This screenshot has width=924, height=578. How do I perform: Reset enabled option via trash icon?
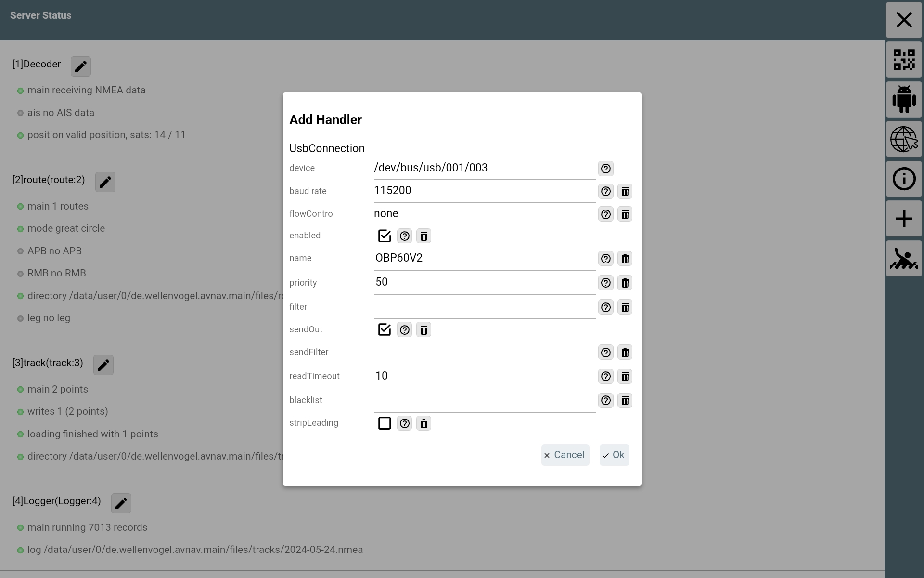point(423,236)
